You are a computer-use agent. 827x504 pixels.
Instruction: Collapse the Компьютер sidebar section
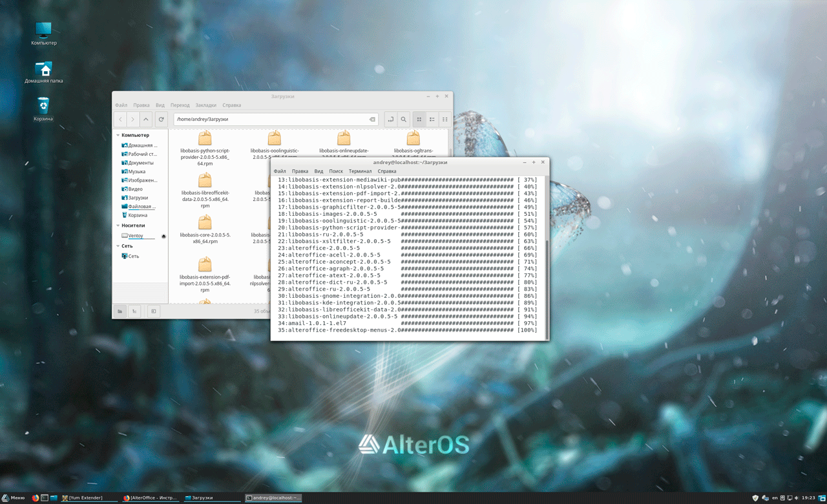118,135
